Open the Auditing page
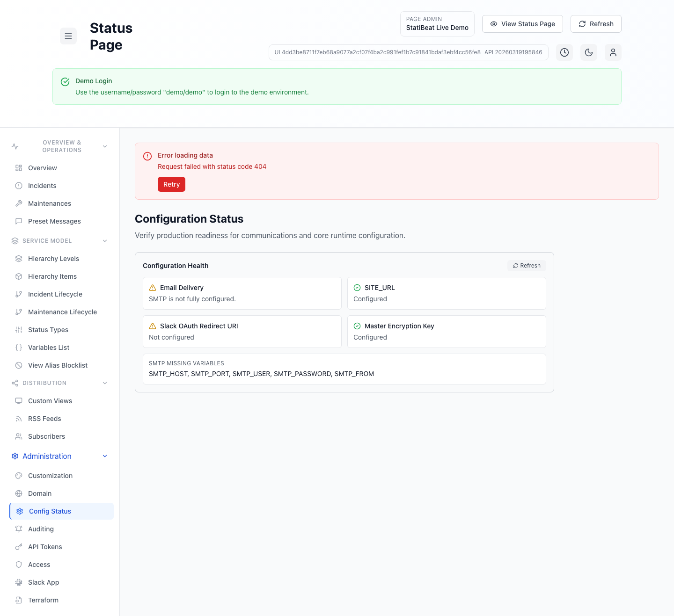The height and width of the screenshot is (616, 674). [x=41, y=529]
